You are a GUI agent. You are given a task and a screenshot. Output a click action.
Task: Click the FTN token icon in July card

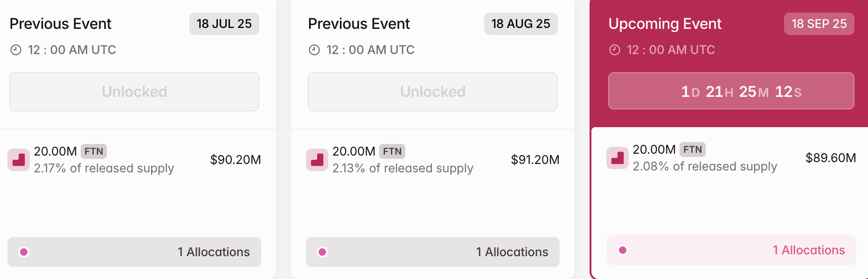[x=19, y=160]
